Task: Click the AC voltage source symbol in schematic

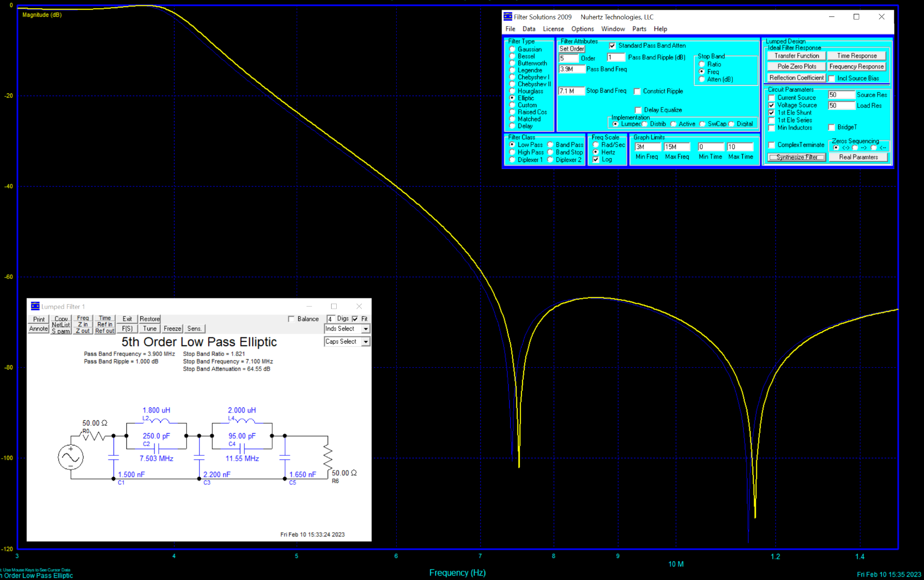Action: (71, 457)
